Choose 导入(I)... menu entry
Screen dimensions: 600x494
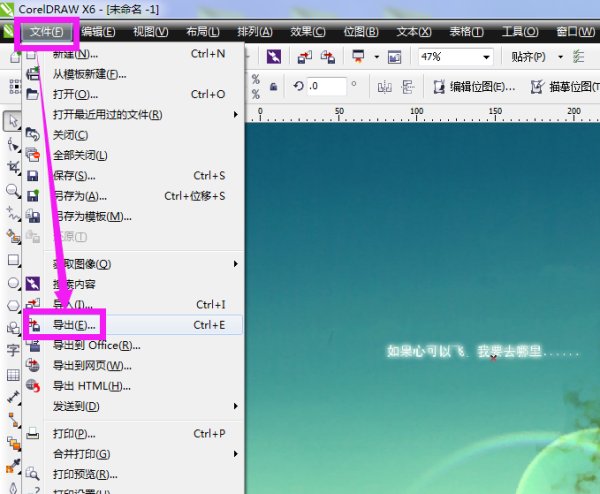[133, 305]
